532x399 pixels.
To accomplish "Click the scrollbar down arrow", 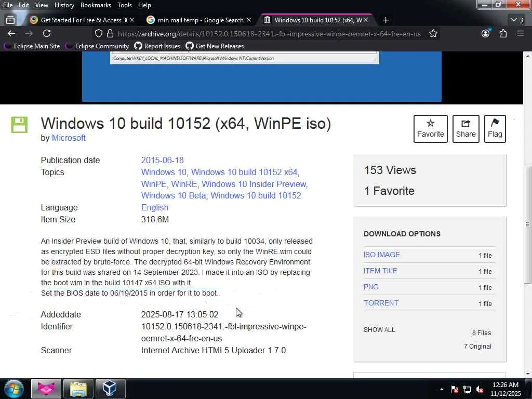I will point(527,374).
